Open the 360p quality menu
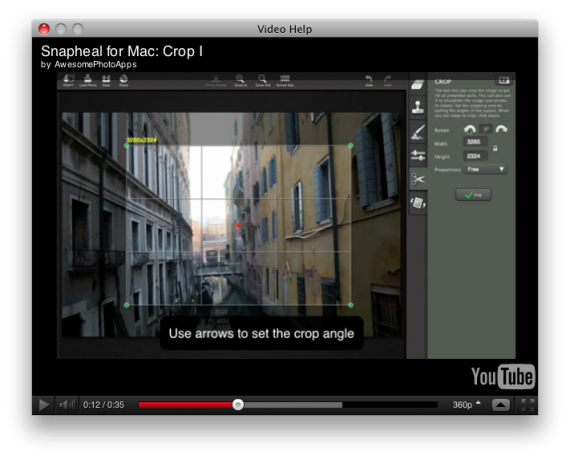Viewport: 570px width, 459px height. (x=466, y=404)
